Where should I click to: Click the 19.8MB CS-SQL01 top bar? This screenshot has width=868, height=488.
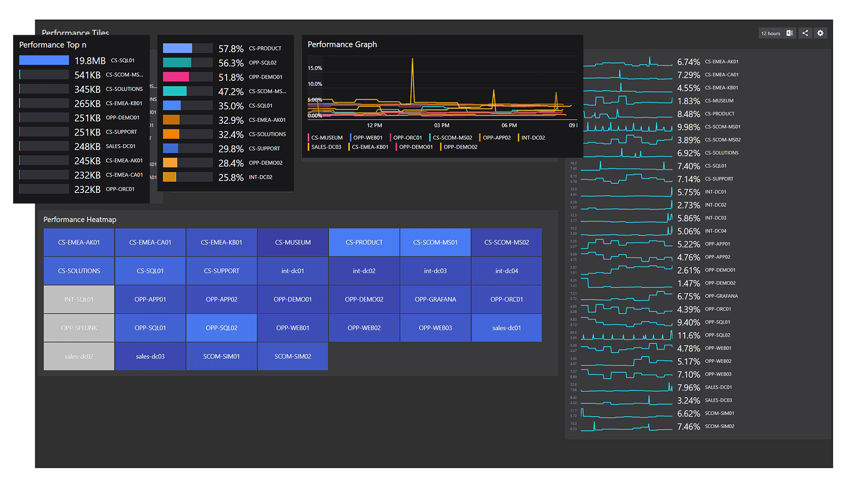tap(43, 60)
